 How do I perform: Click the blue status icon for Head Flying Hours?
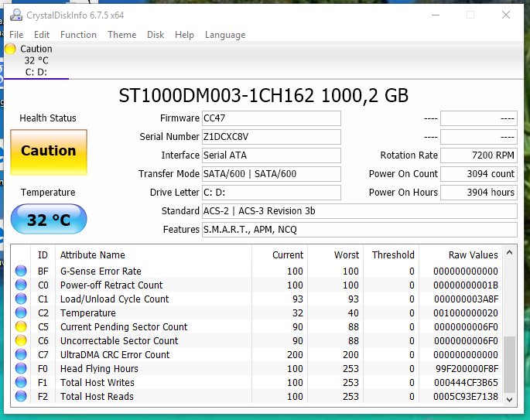(x=21, y=368)
